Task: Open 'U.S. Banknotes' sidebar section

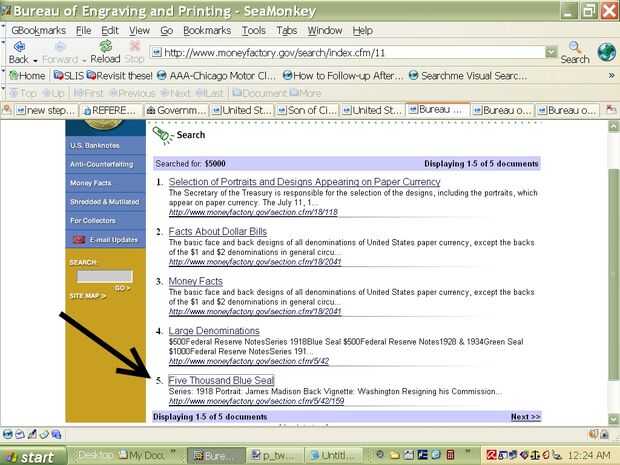Action: tap(105, 146)
